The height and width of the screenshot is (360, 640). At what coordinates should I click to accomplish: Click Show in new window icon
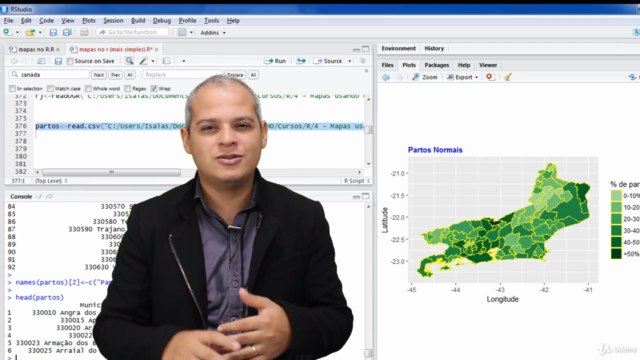point(41,61)
